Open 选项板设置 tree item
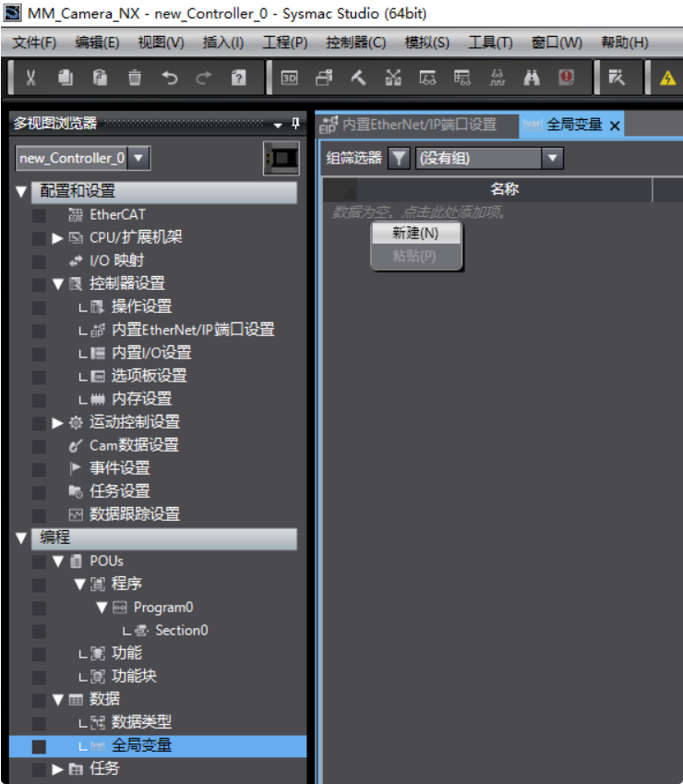 click(x=149, y=376)
